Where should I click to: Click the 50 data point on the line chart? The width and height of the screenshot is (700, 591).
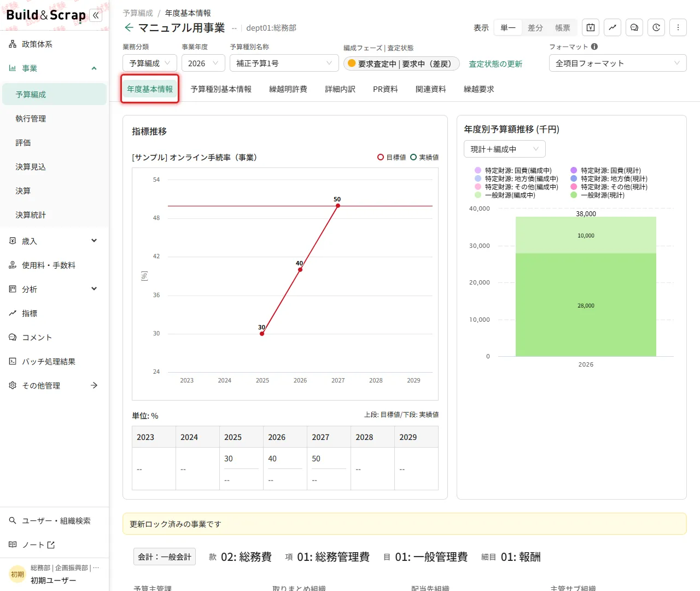[x=338, y=206]
